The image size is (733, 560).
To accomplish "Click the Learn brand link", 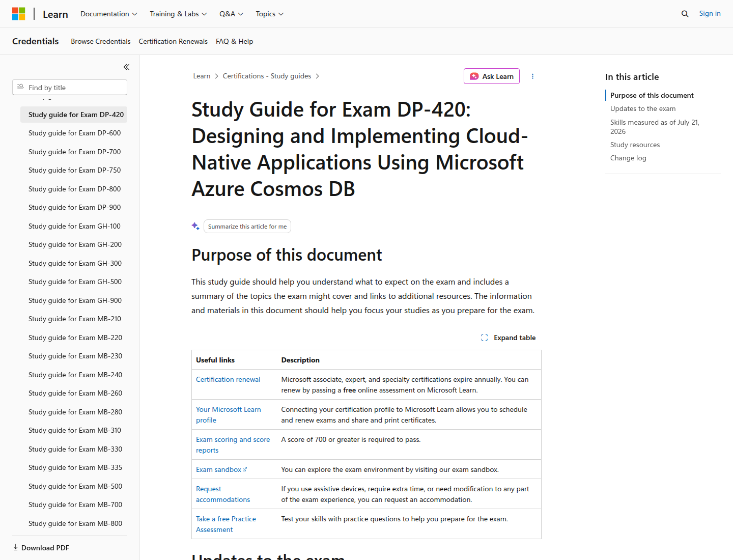I will click(x=55, y=14).
